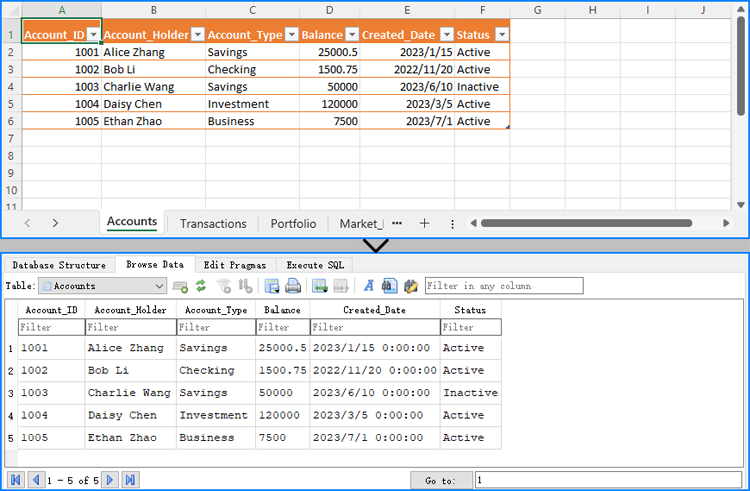The image size is (750, 491).
Task: Click the Go to button
Action: coord(441,480)
